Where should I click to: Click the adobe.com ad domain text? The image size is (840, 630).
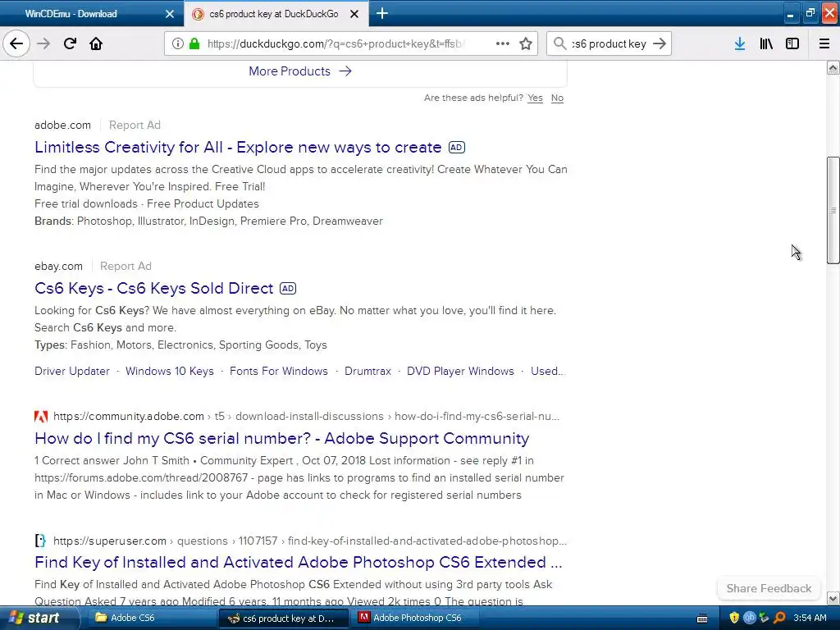pos(62,125)
